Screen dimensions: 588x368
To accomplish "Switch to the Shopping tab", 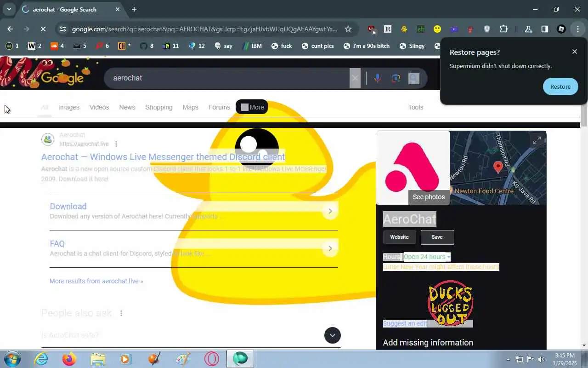I will point(159,107).
